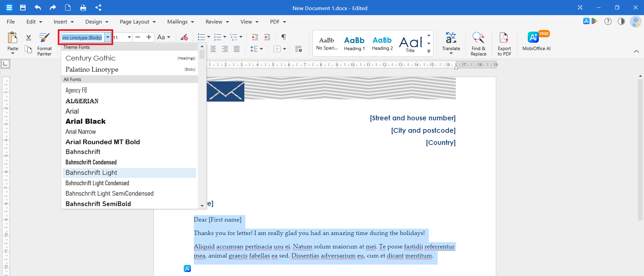Viewport: 644px width, 276px height.
Task: Launch MobiOffice AI
Action: [536, 41]
